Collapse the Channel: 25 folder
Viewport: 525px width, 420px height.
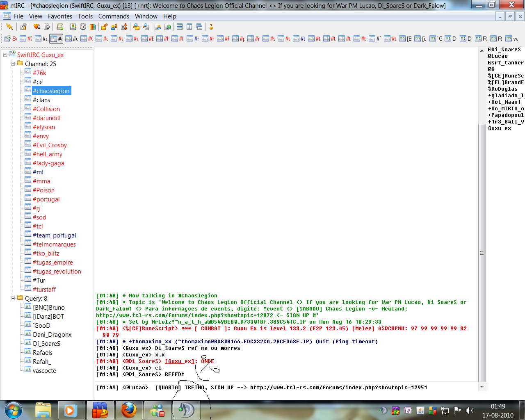pyautogui.click(x=13, y=64)
